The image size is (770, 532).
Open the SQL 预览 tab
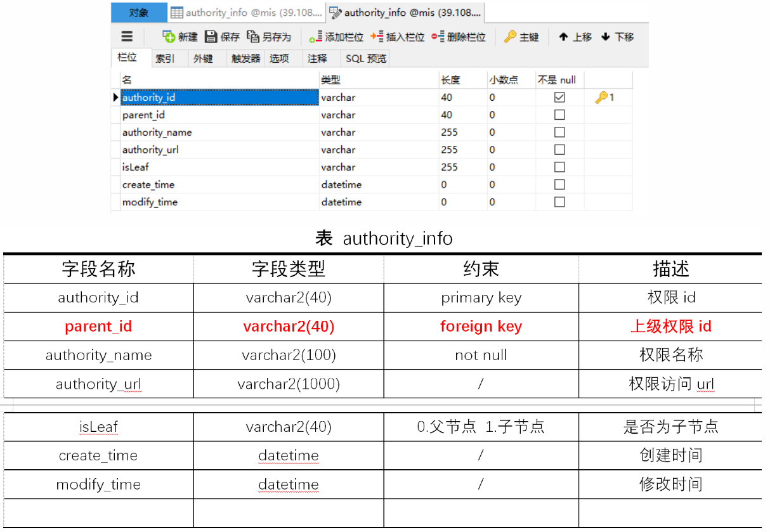click(366, 58)
